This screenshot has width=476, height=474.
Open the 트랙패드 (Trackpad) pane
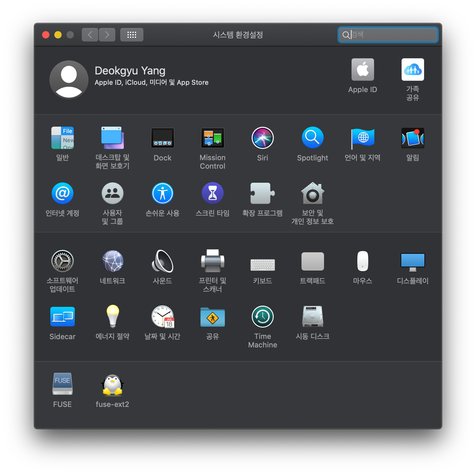point(313,261)
